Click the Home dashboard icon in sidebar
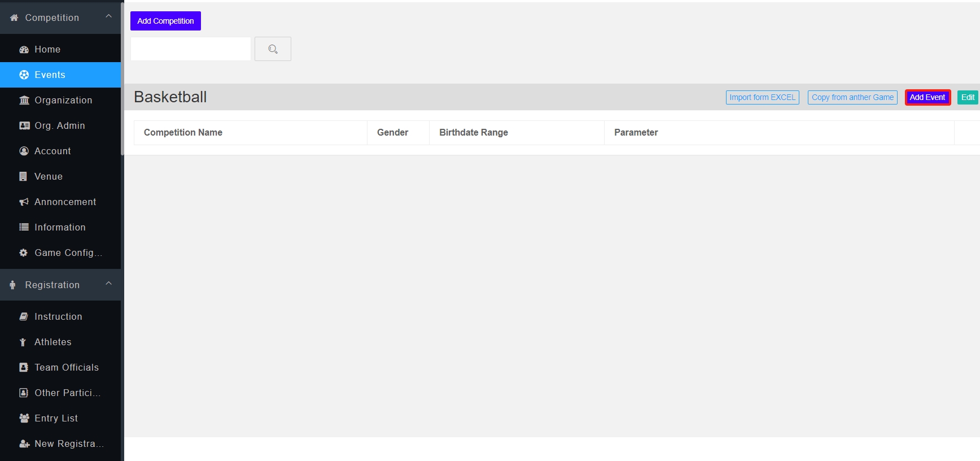This screenshot has width=980, height=461. coord(24,50)
